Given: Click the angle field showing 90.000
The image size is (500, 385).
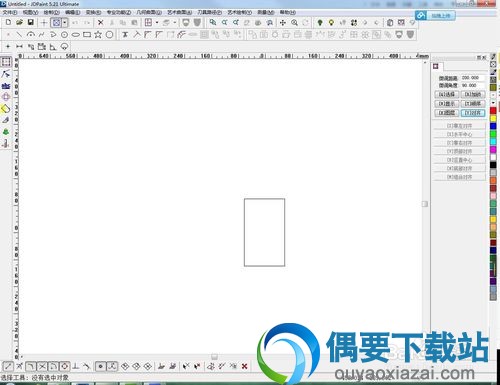Looking at the screenshot, I should pos(472,86).
